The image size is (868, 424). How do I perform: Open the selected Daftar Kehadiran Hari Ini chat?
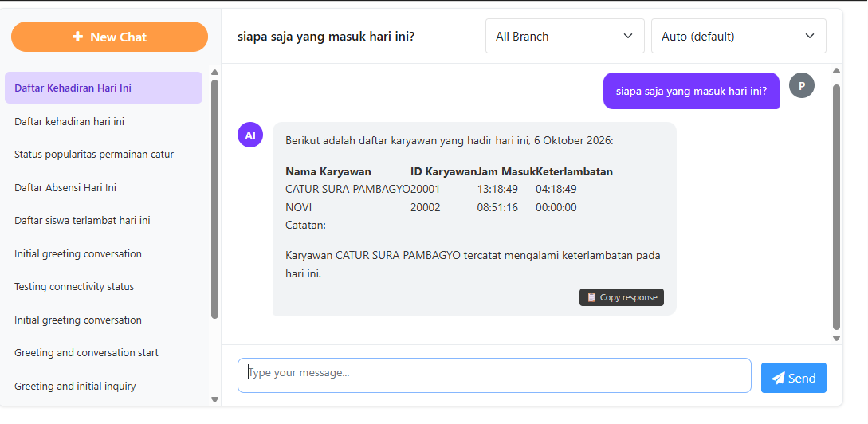[x=104, y=88]
